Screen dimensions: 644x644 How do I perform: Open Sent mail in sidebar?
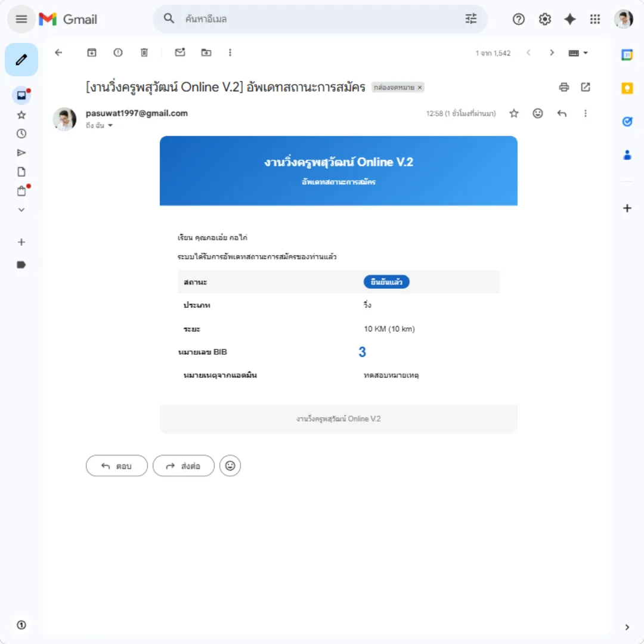coord(21,153)
